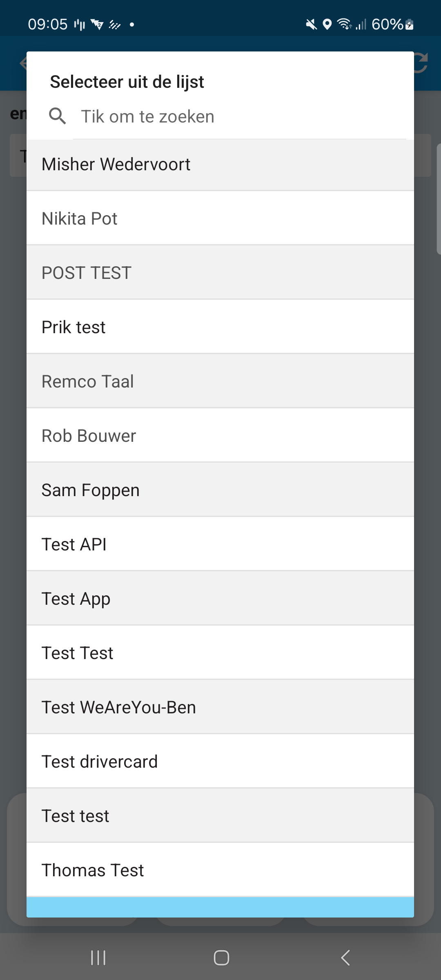Pick the capitalized Test Test entry

pyautogui.click(x=220, y=653)
